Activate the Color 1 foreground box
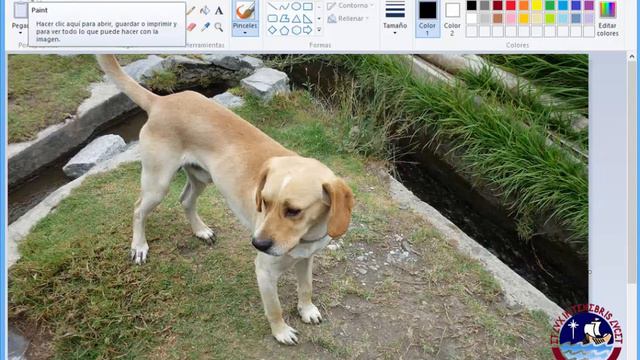The image size is (640, 360). coord(427,19)
